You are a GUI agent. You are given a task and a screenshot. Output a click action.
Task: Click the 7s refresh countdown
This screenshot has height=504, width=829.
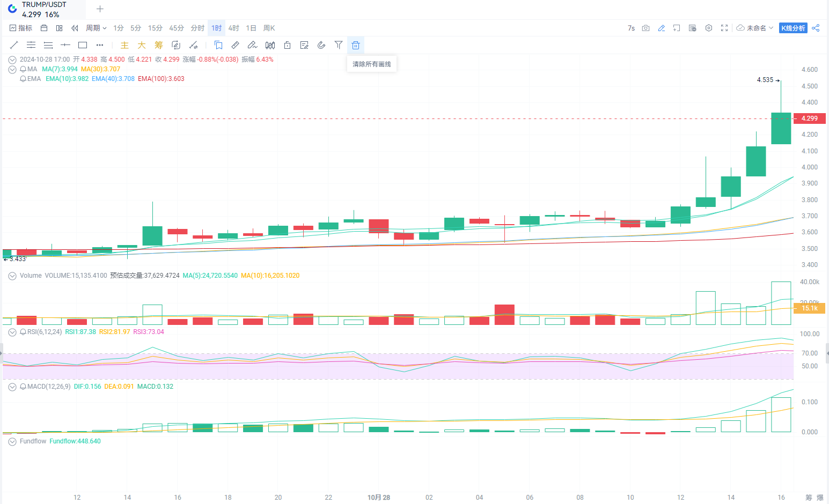coord(631,28)
